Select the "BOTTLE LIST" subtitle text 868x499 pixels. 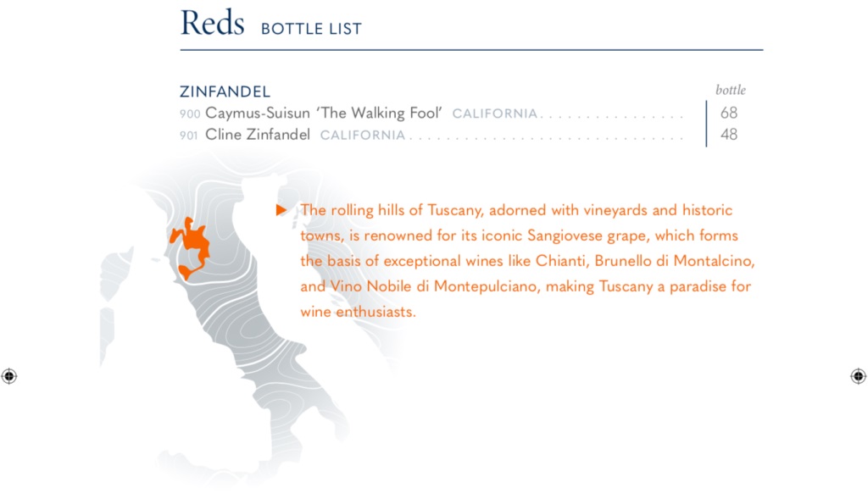point(311,29)
